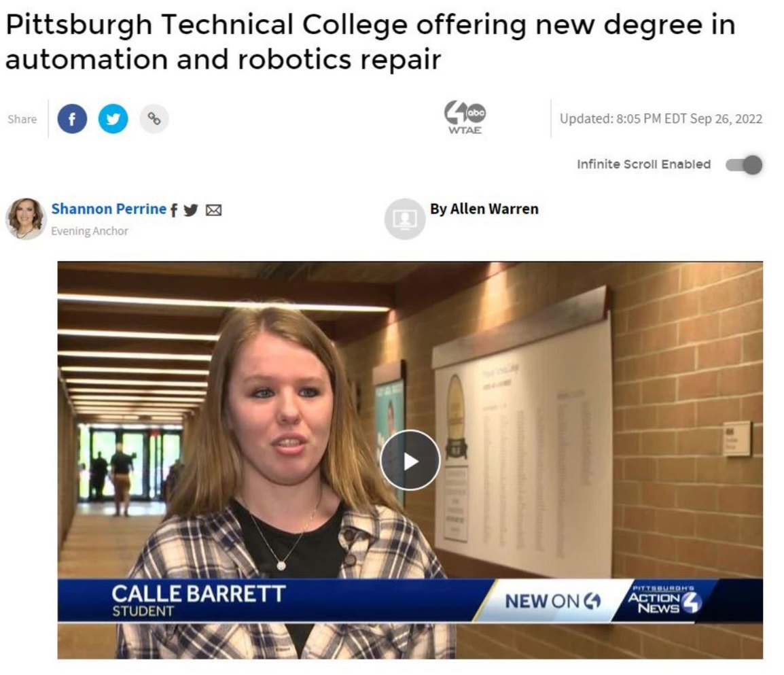Click the New on 4 graphic

click(552, 600)
